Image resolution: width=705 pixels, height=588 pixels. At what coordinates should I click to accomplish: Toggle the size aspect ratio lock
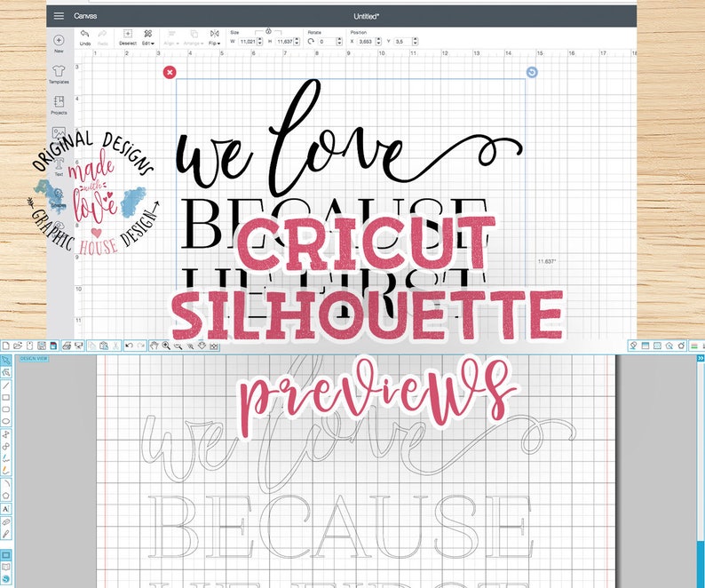268,31
